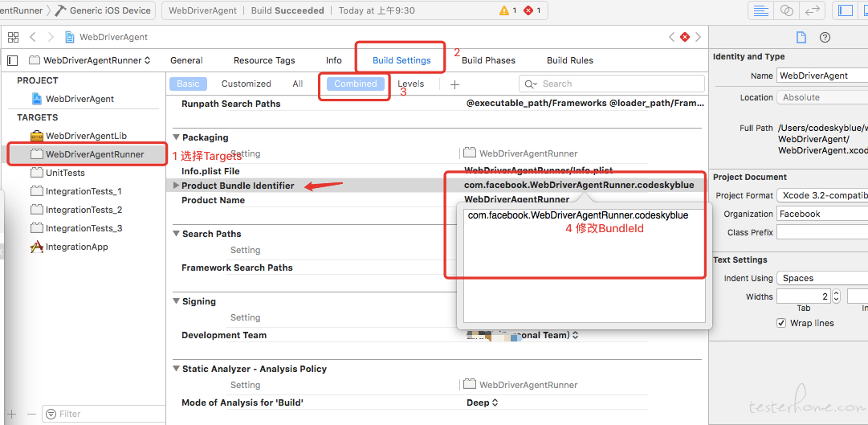This screenshot has width=868, height=425.
Task: Open the General tab
Action: [x=186, y=60]
